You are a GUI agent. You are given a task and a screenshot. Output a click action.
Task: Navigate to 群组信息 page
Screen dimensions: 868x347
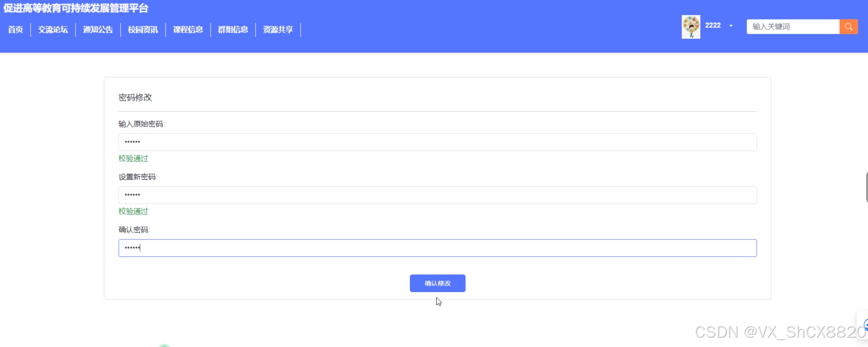click(x=233, y=30)
